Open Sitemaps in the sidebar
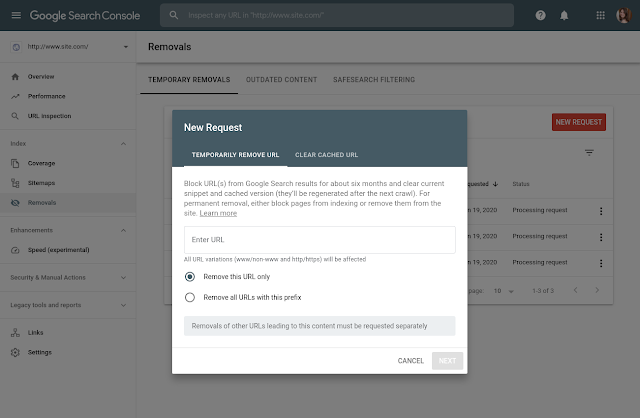The height and width of the screenshot is (418, 640). pyautogui.click(x=41, y=183)
